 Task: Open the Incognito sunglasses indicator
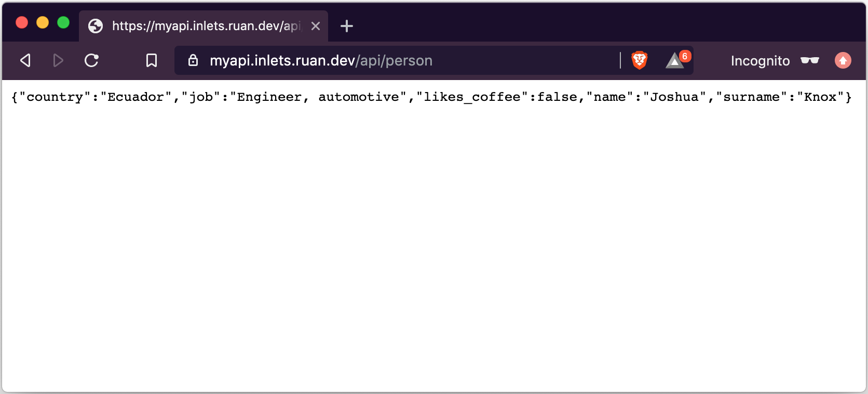click(x=810, y=60)
